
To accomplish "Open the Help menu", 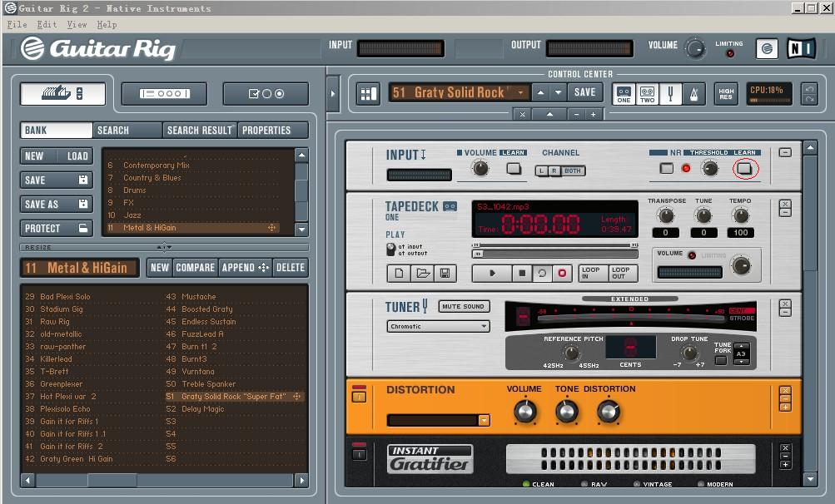I will pyautogui.click(x=107, y=24).
